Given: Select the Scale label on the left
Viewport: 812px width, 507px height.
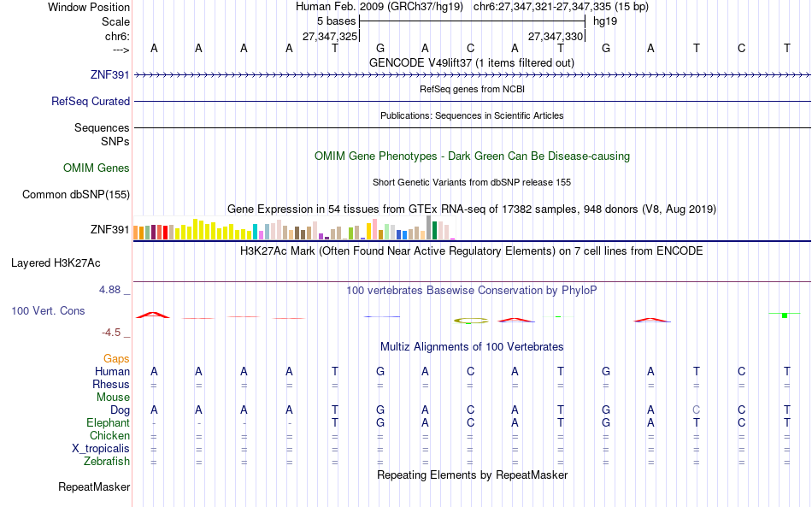Looking at the screenshot, I should 115,21.
